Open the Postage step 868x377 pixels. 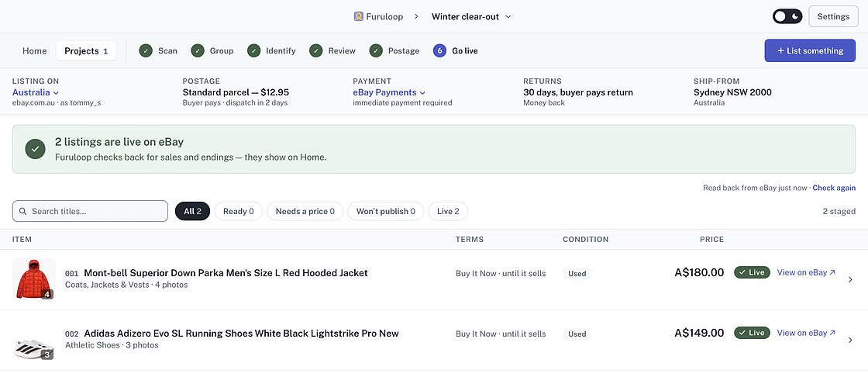tap(394, 51)
